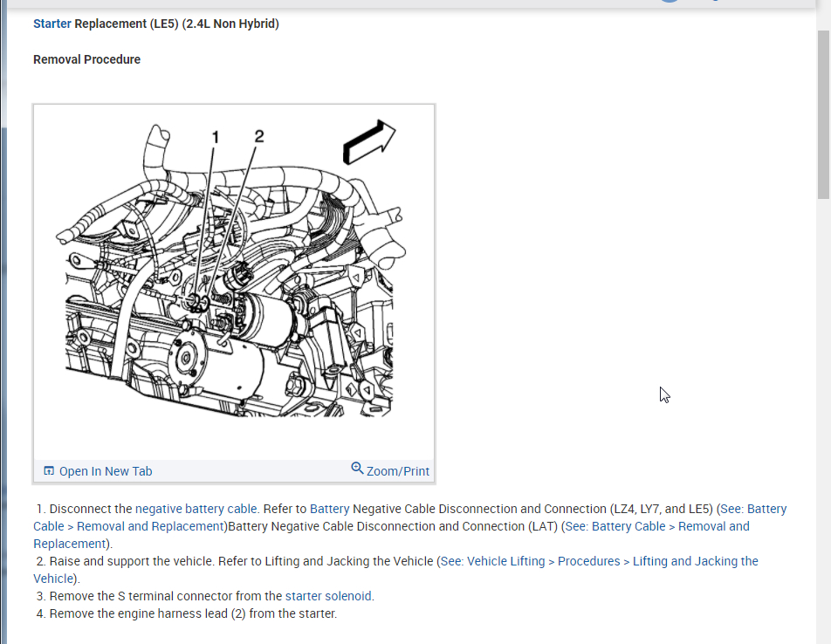Open Battery Cable link after '(LAT)'
This screenshot has height=644, width=831.
[391, 535]
